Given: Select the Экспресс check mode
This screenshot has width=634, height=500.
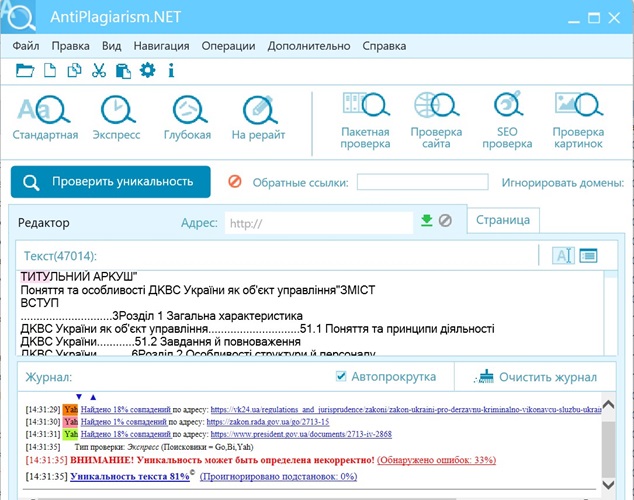Looking at the screenshot, I should pos(116,118).
